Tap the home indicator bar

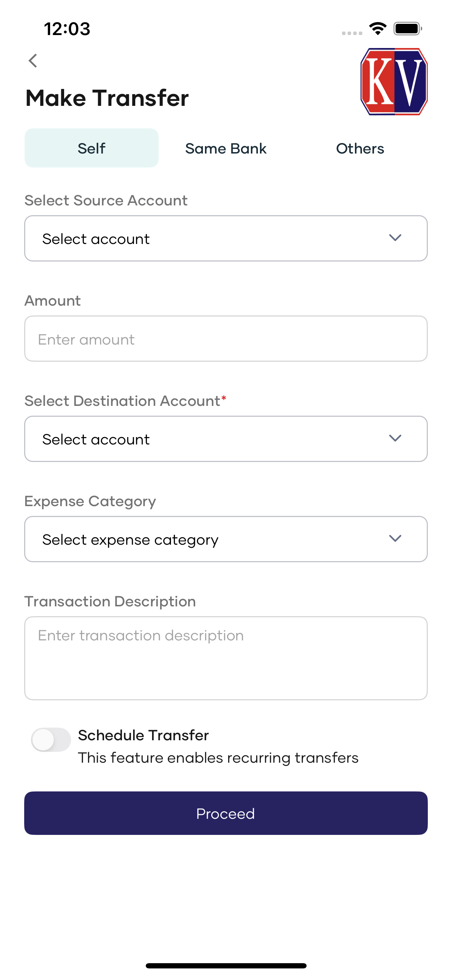pyautogui.click(x=226, y=966)
